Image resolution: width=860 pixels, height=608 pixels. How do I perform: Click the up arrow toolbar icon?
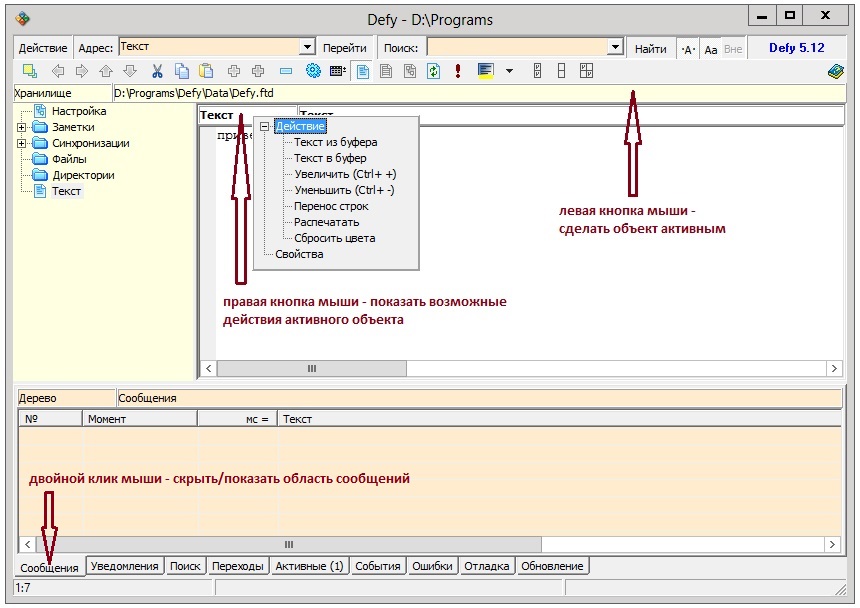106,71
